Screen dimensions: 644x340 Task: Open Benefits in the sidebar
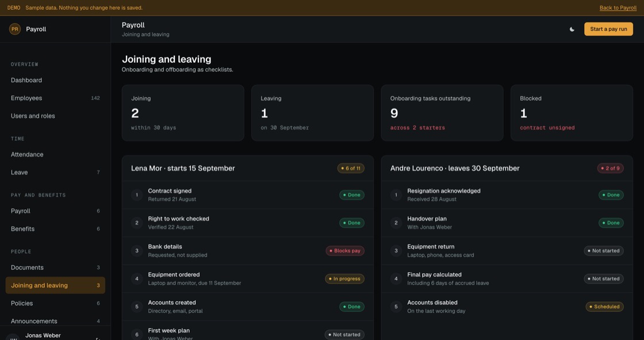(x=55, y=228)
